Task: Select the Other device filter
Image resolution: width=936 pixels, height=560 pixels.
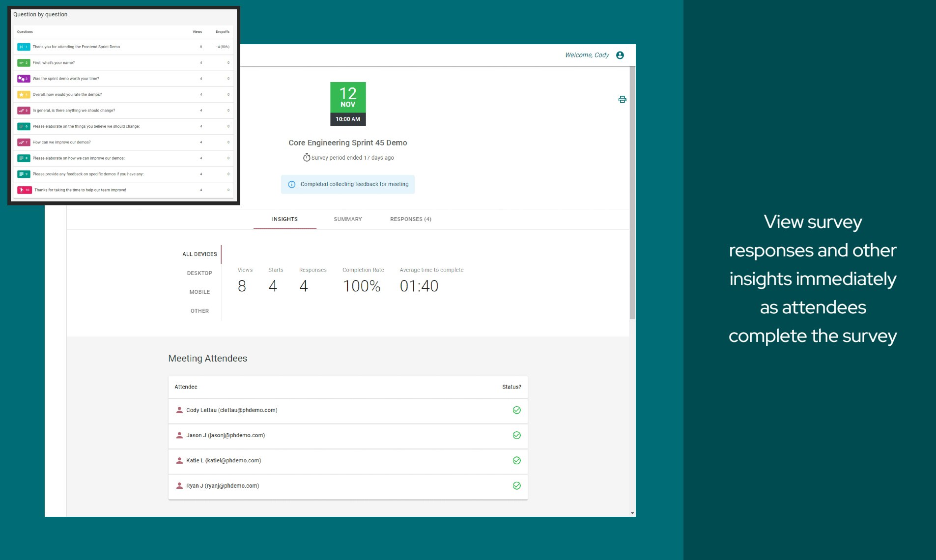Action: (x=199, y=311)
